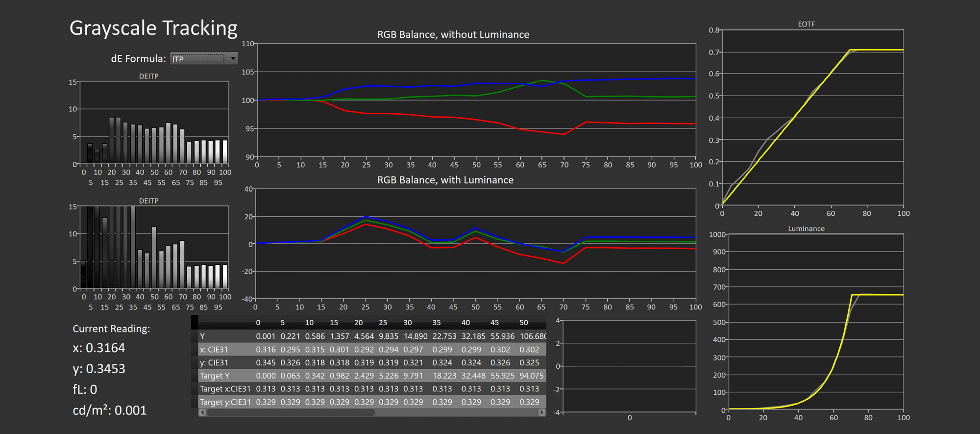
Task: Click the ITP formula text field
Action: (198, 59)
